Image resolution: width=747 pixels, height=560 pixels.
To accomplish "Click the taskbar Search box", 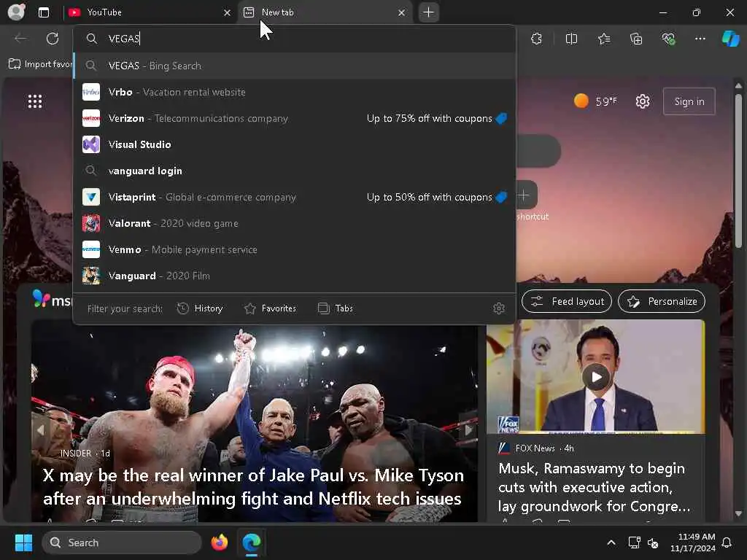I will click(122, 542).
